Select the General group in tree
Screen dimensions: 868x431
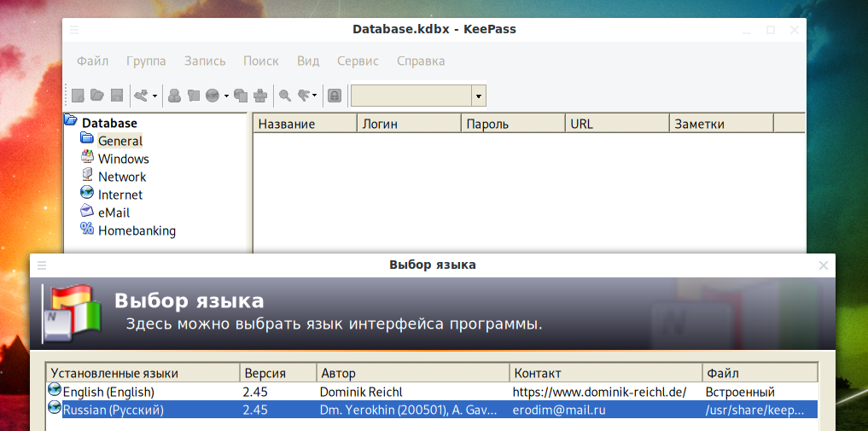click(x=120, y=141)
